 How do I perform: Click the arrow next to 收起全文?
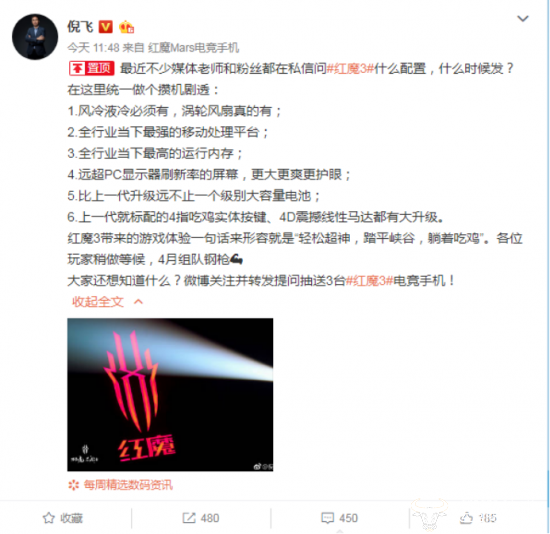coord(139,302)
